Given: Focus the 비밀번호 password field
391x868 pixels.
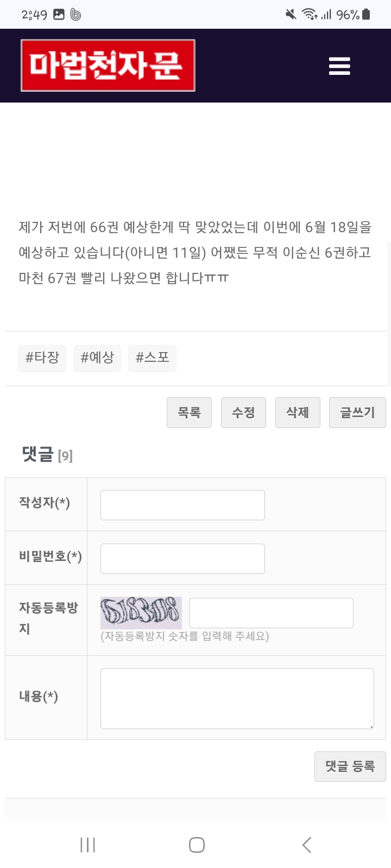Looking at the screenshot, I should 182,559.
